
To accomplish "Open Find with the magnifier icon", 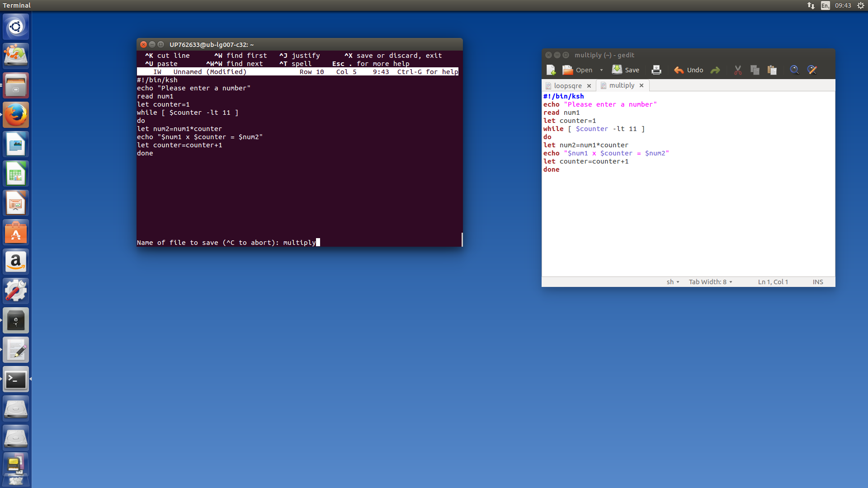I will click(x=794, y=70).
